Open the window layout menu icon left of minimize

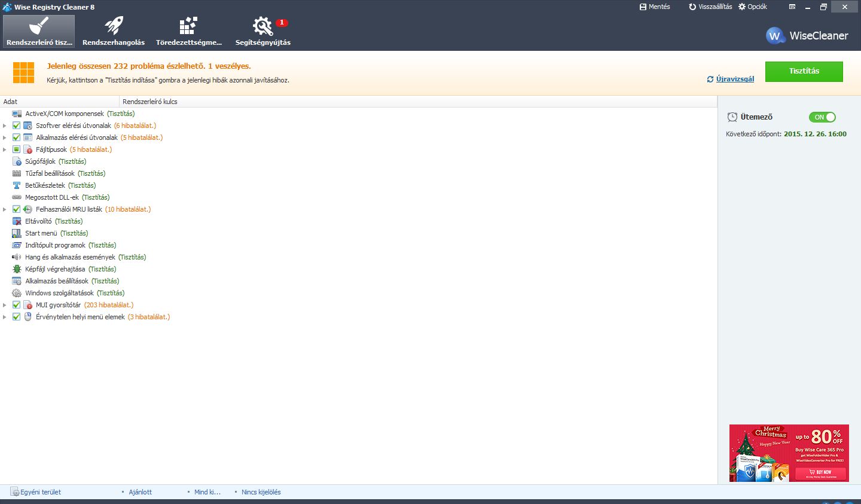[792, 7]
